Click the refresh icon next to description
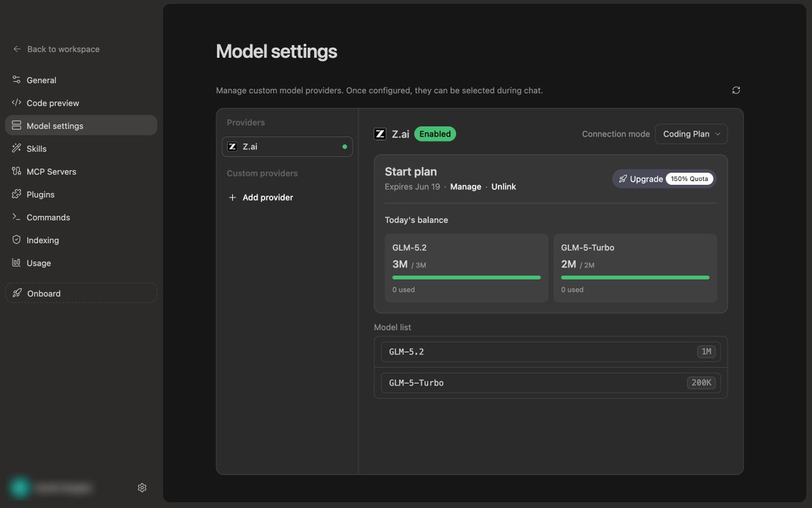Screen dimensions: 812x508 736,90
